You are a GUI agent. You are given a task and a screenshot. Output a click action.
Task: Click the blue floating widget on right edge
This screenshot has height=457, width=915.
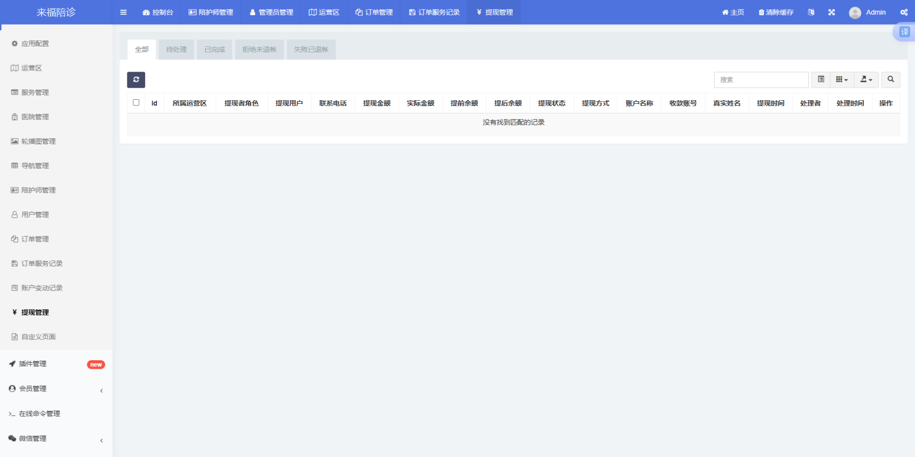[904, 32]
